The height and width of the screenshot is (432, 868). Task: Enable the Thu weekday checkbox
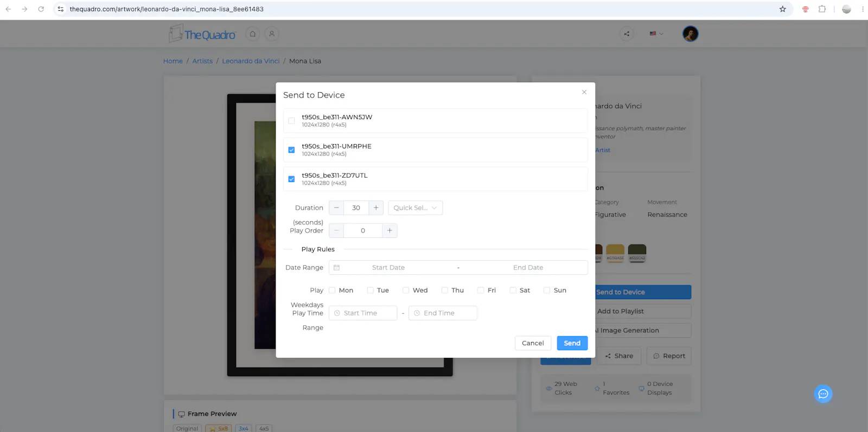click(x=445, y=291)
